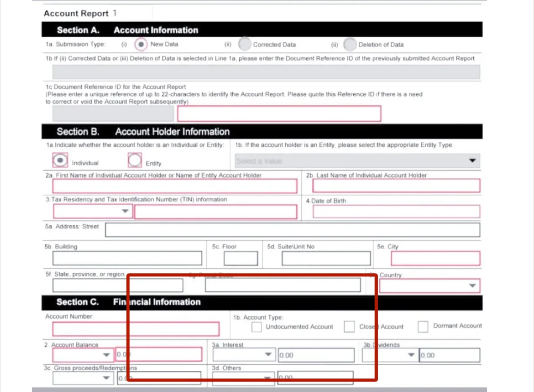Image resolution: width=534 pixels, height=392 pixels.
Task: Click the '1a. Submission Type' label
Action: [x=76, y=44]
